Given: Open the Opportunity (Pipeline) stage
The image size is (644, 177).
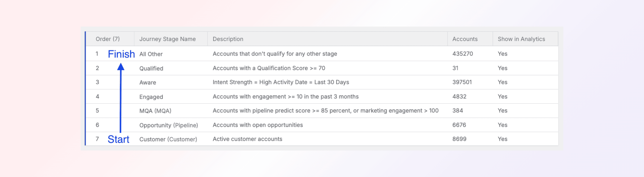Looking at the screenshot, I should coord(169,125).
